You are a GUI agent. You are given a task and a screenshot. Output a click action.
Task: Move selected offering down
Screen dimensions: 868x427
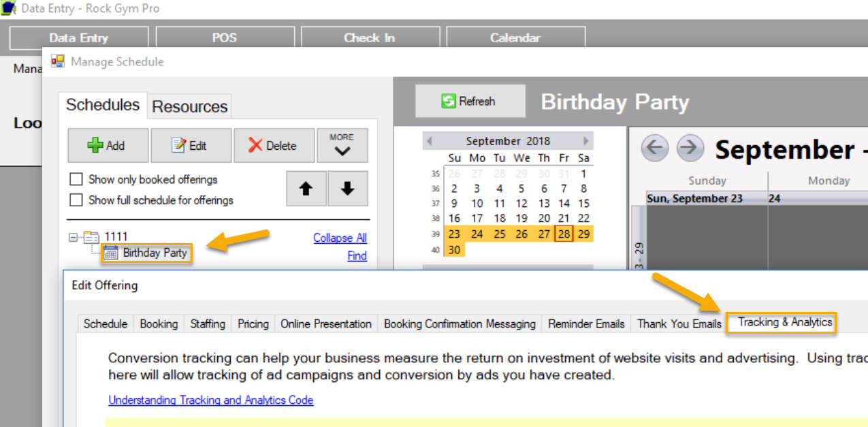pos(348,189)
